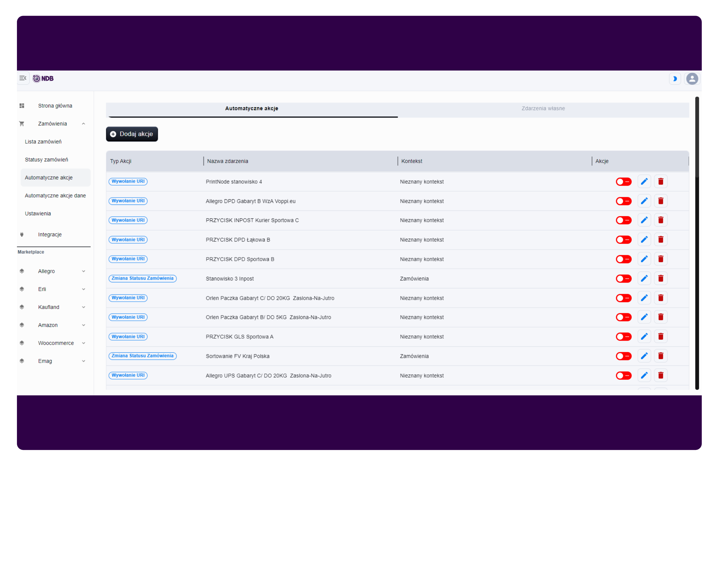The width and height of the screenshot is (719, 588).
Task: Expand the Erli marketplace chevron
Action: pyautogui.click(x=83, y=289)
